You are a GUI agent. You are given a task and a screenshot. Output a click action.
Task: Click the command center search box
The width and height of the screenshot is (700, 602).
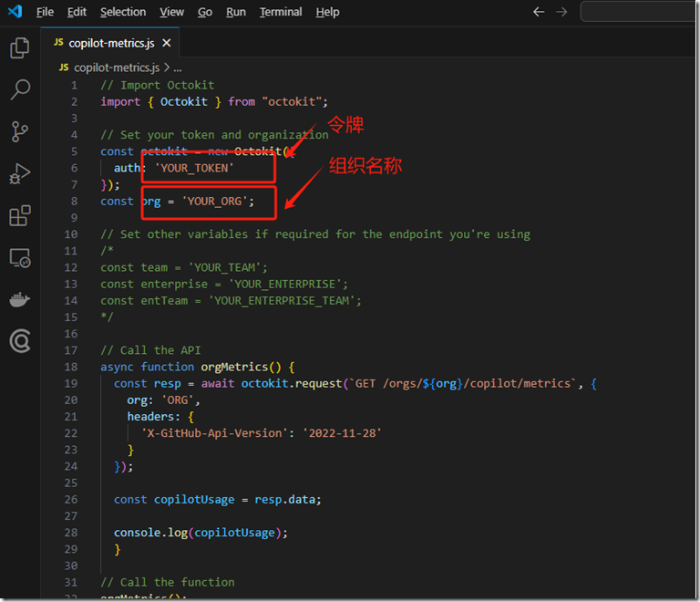click(x=639, y=12)
